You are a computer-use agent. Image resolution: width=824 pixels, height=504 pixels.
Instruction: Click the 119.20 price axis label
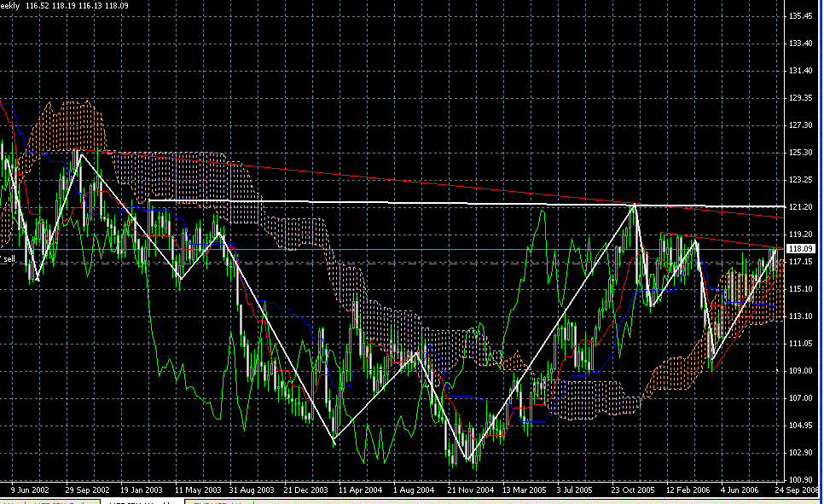[801, 235]
